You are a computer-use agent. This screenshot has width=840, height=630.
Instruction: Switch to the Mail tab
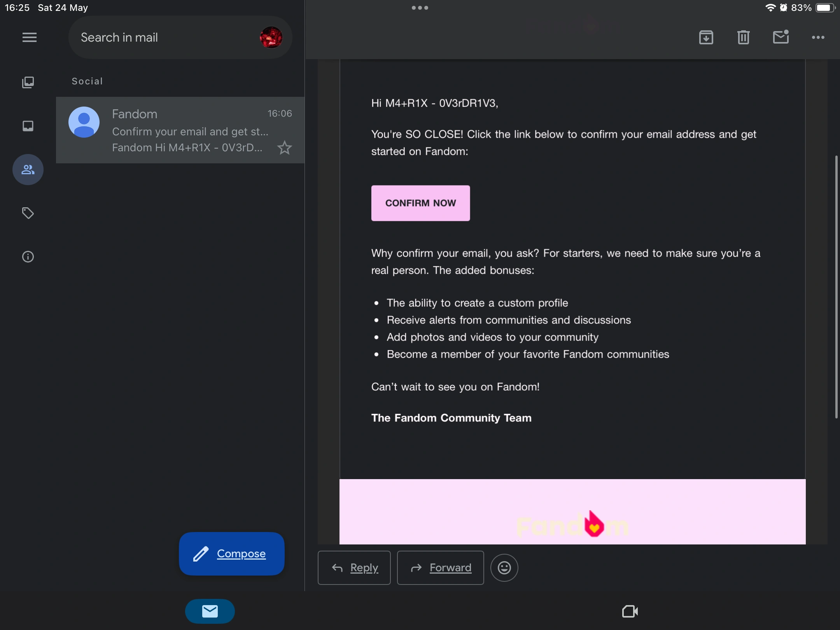(x=210, y=611)
